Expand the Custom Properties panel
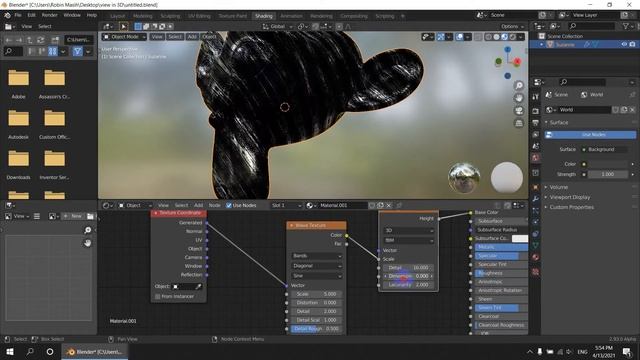The image size is (640, 360). tap(571, 207)
